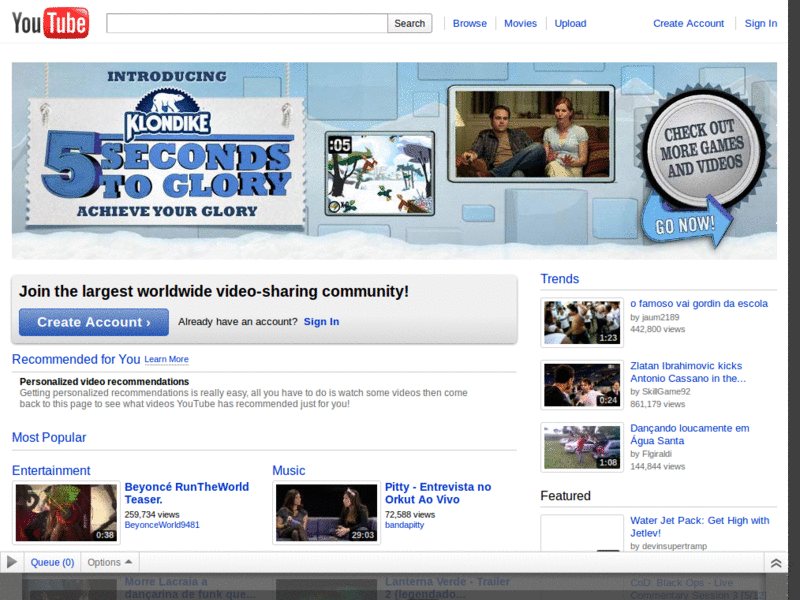Click Sign In link in header

pos(760,23)
